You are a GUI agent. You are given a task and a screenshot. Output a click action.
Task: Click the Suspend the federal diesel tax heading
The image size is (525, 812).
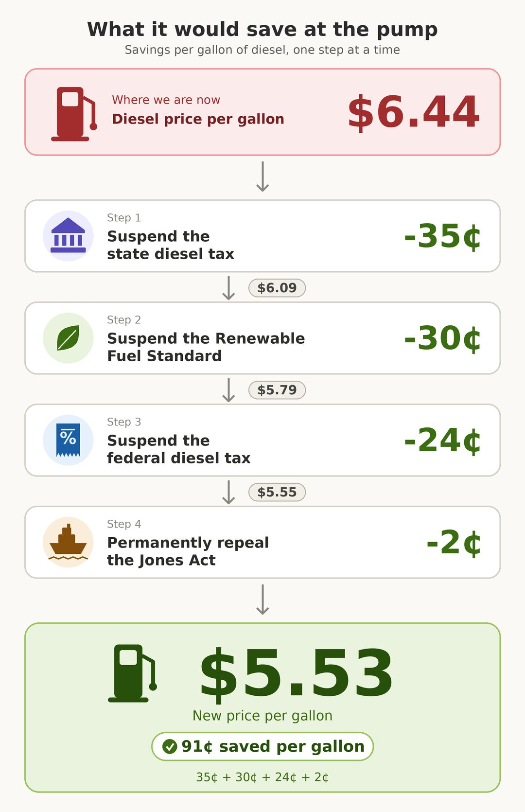point(178,449)
